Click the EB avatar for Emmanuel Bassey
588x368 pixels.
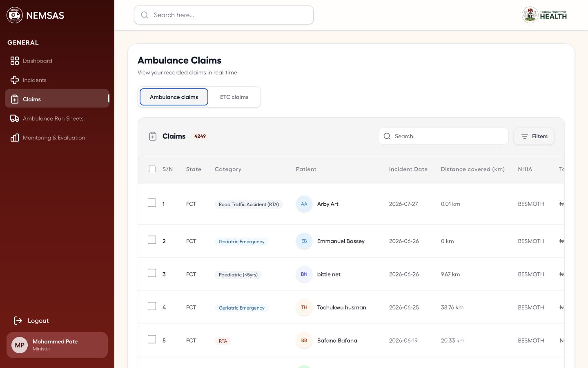pos(304,241)
